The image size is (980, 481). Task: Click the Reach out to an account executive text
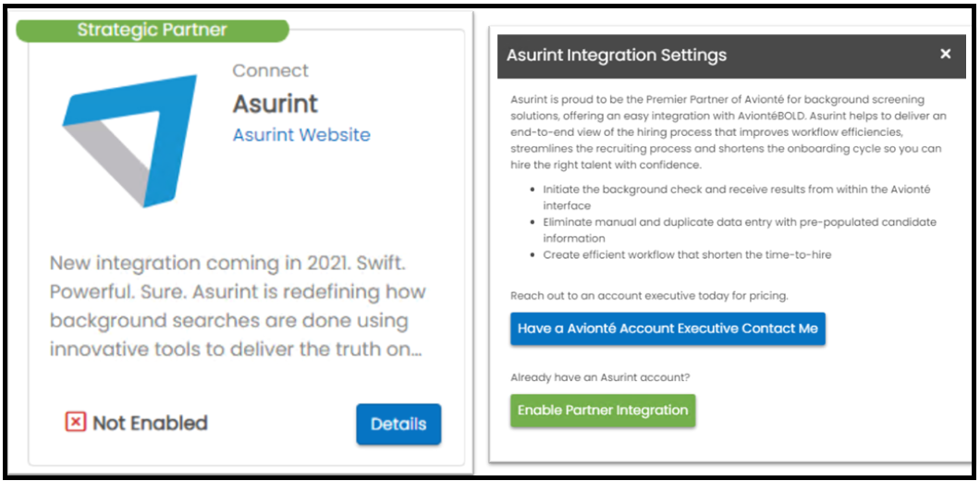pos(649,296)
